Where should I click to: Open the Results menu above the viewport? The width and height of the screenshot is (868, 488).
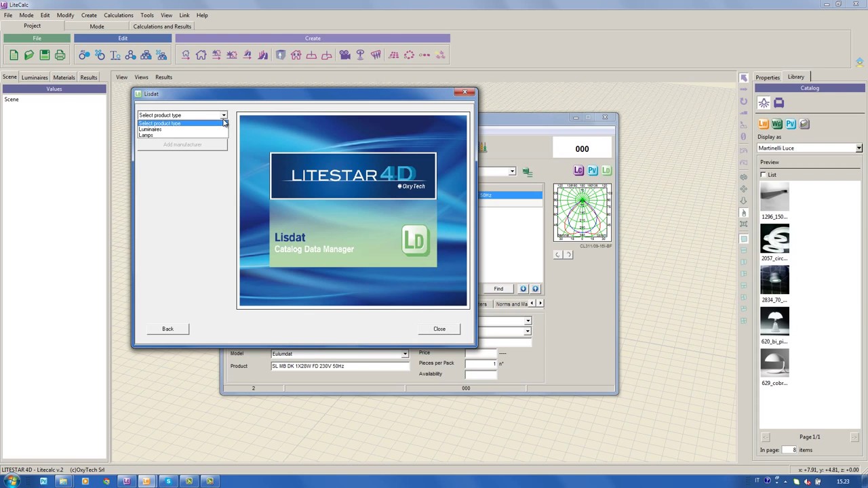point(163,77)
